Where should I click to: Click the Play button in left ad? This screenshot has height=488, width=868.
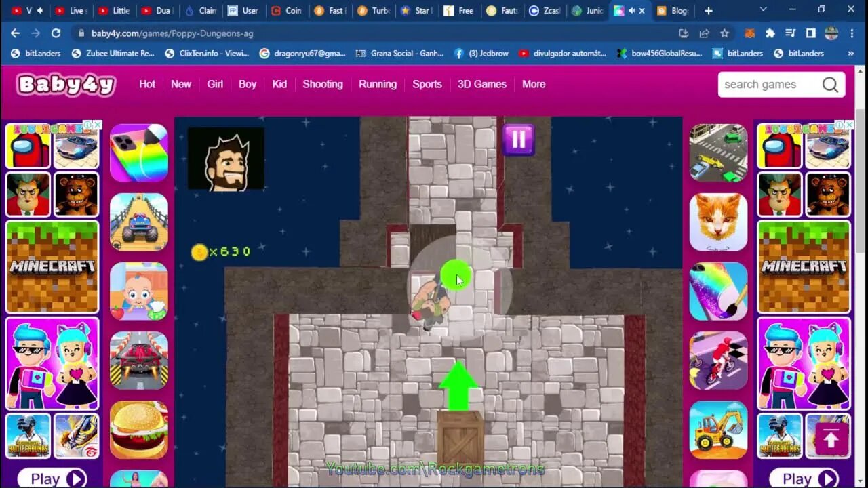pyautogui.click(x=52, y=479)
